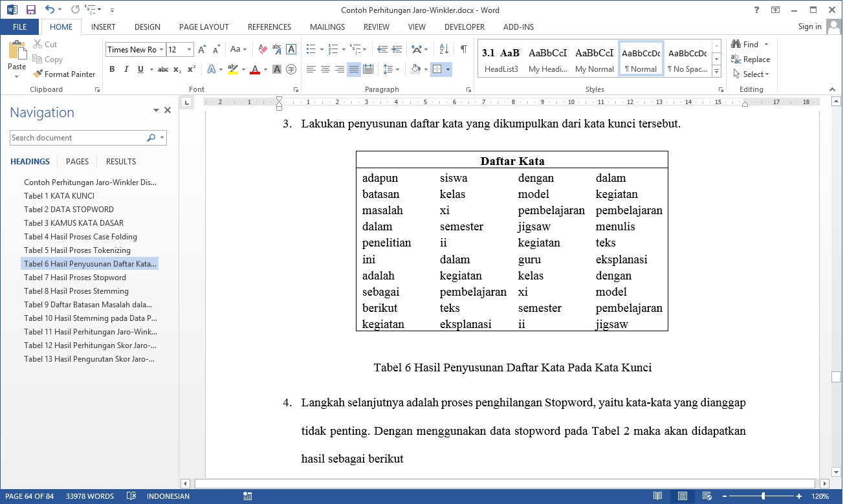This screenshot has height=504, width=845.
Task: Go to Tabel 7 Hasil Proses Stopword heading
Action: tap(75, 278)
